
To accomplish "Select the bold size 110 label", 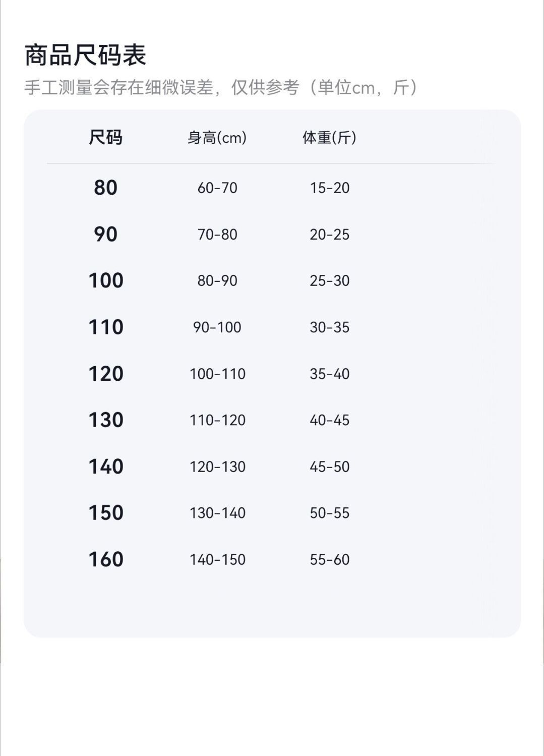I will (x=106, y=327).
